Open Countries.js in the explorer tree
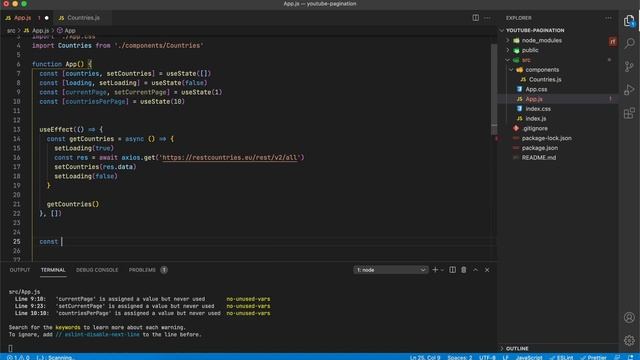Viewport: 640px width, 360px height. click(x=545, y=80)
